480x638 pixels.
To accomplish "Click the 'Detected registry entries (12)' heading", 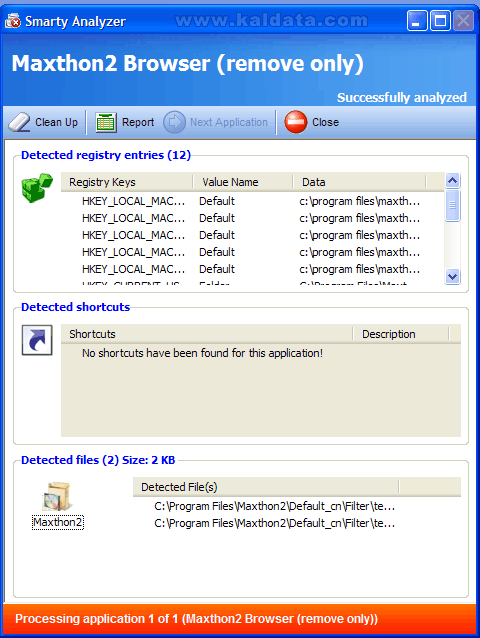I will pos(106,155).
